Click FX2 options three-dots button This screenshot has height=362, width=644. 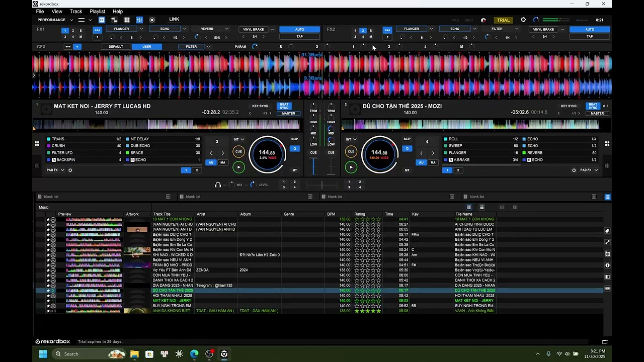387,30
